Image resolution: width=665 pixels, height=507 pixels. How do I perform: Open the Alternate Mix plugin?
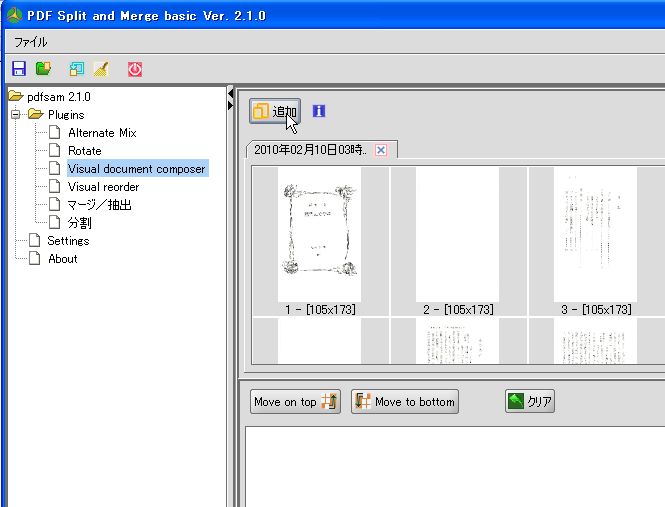pyautogui.click(x=102, y=133)
